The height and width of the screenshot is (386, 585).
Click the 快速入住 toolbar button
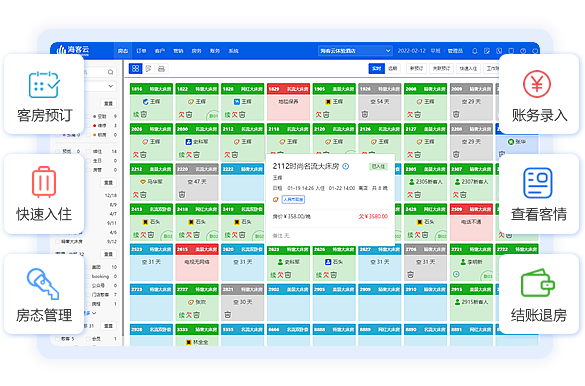[x=468, y=69]
